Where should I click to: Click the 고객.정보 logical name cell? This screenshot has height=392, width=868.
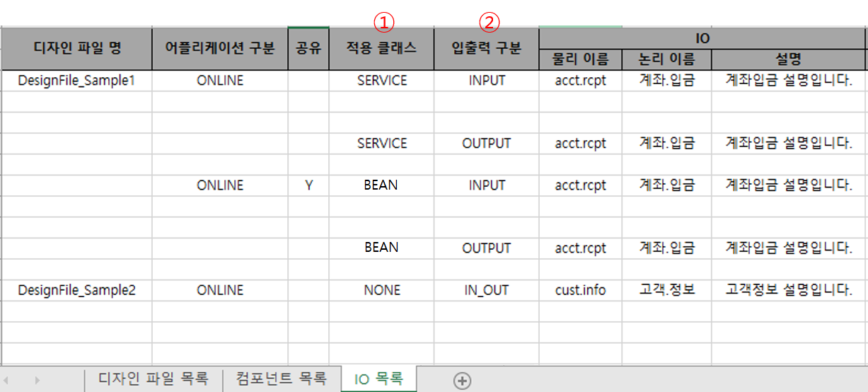coord(666,290)
